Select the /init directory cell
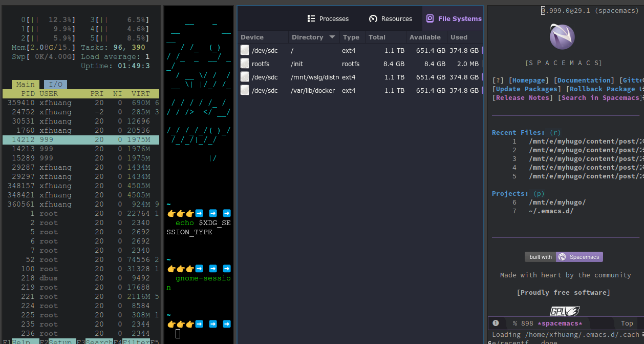The height and width of the screenshot is (344, 644). [297, 64]
